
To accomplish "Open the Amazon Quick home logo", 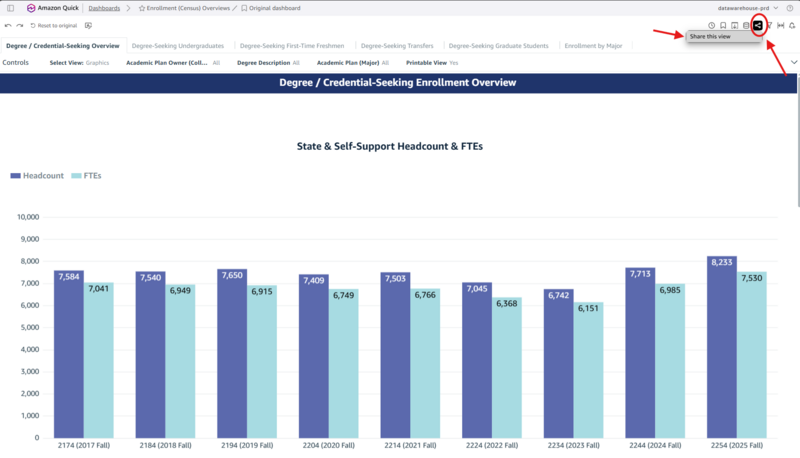I will pos(53,8).
